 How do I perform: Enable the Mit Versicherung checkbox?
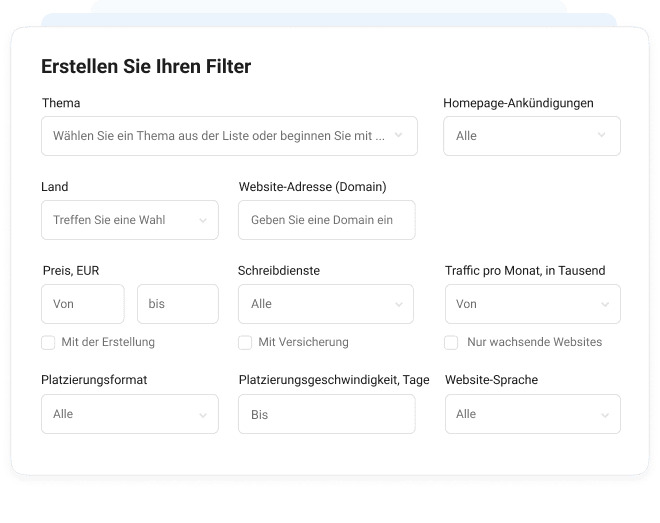[245, 342]
